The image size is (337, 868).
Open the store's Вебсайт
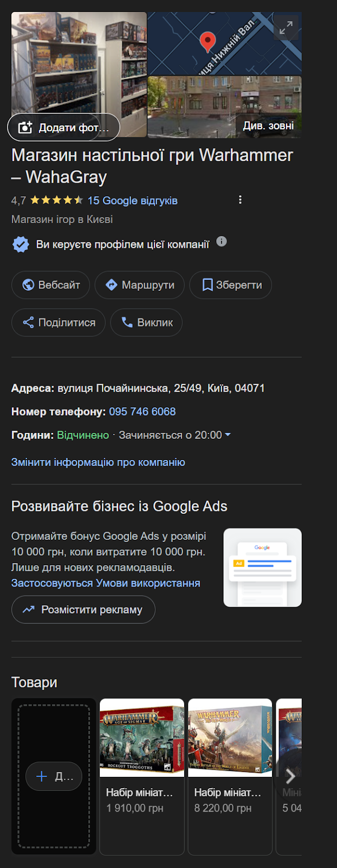(x=51, y=285)
